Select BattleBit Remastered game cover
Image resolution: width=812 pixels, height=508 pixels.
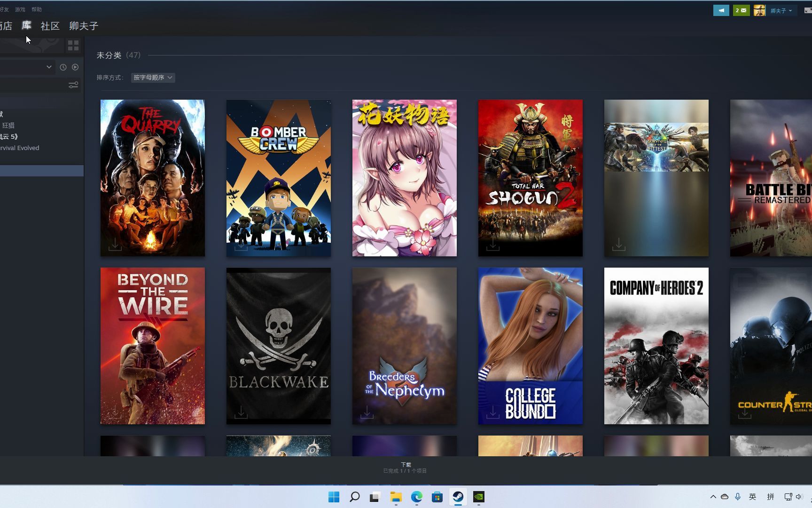771,178
